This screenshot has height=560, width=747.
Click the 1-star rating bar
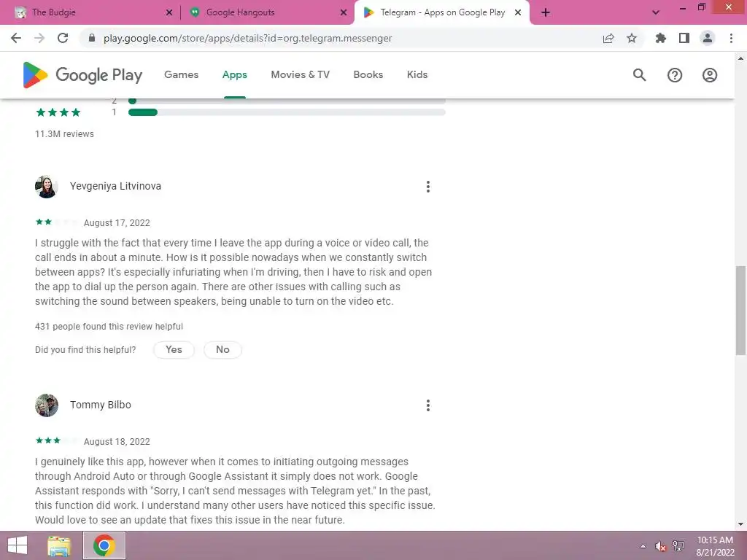pos(287,112)
